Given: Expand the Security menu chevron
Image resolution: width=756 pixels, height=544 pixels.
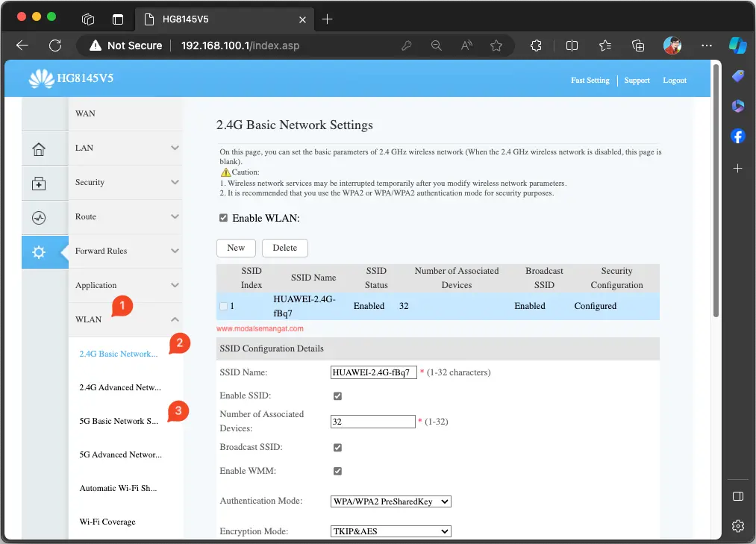Looking at the screenshot, I should pos(175,182).
